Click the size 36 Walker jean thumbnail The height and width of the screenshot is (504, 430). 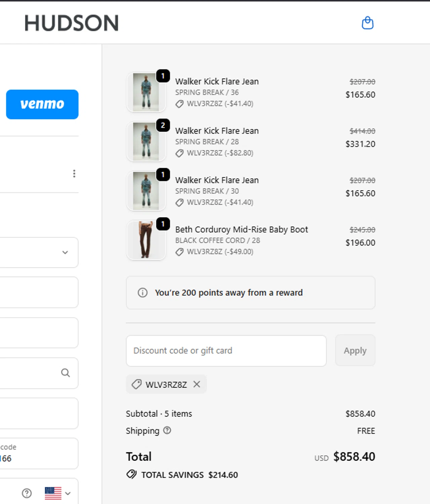pos(146,92)
